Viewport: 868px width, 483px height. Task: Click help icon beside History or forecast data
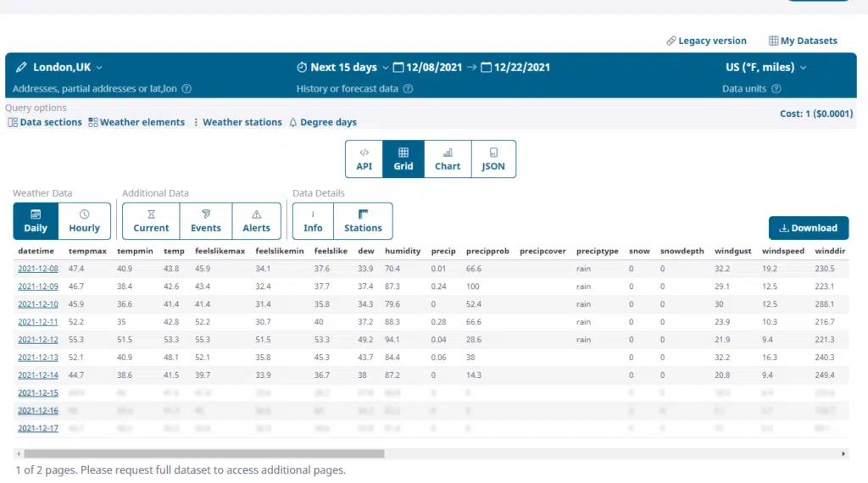(x=408, y=89)
